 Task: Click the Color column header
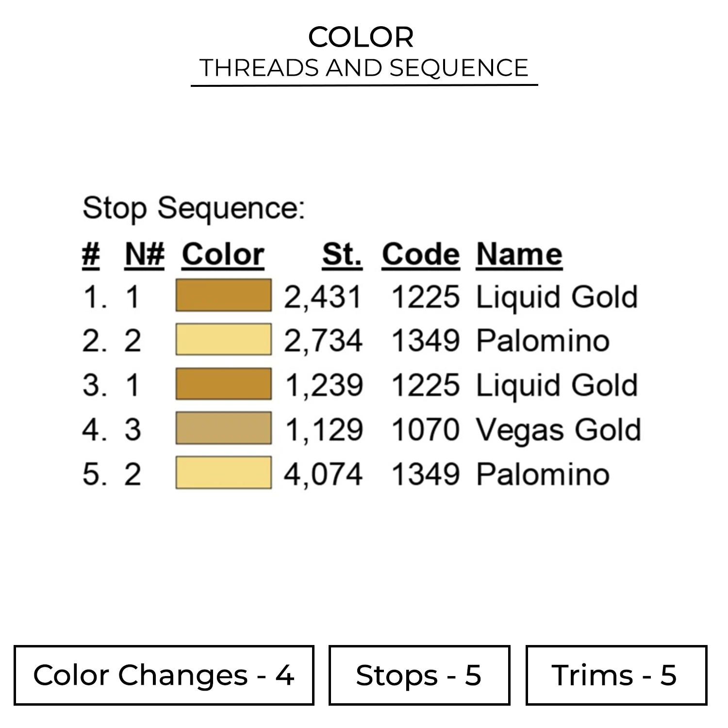[223, 254]
